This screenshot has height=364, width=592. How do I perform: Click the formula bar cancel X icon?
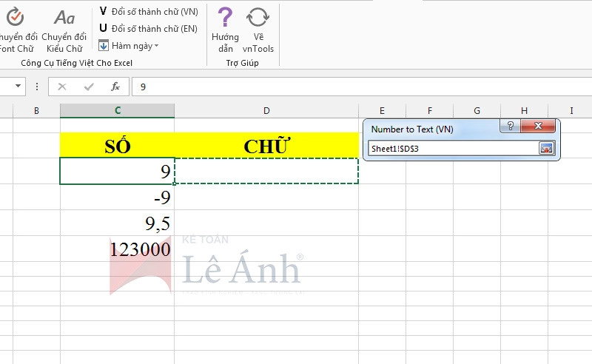pyautogui.click(x=62, y=87)
